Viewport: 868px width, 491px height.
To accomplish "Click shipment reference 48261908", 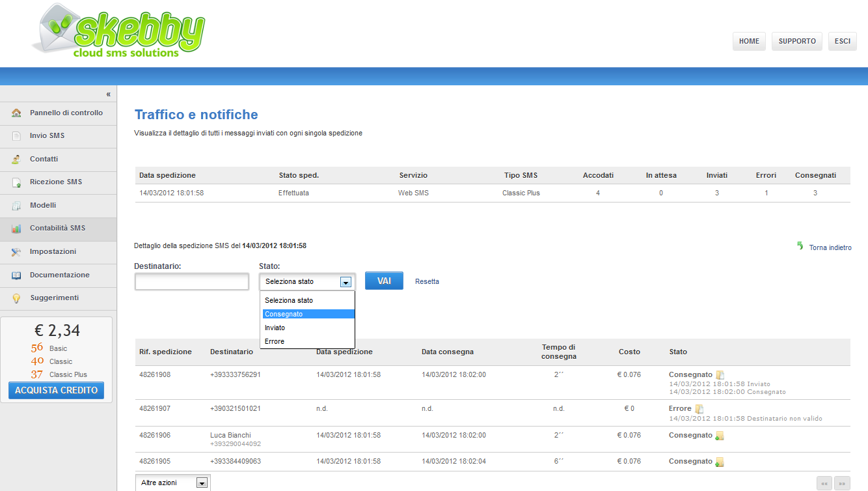I will click(x=155, y=374).
